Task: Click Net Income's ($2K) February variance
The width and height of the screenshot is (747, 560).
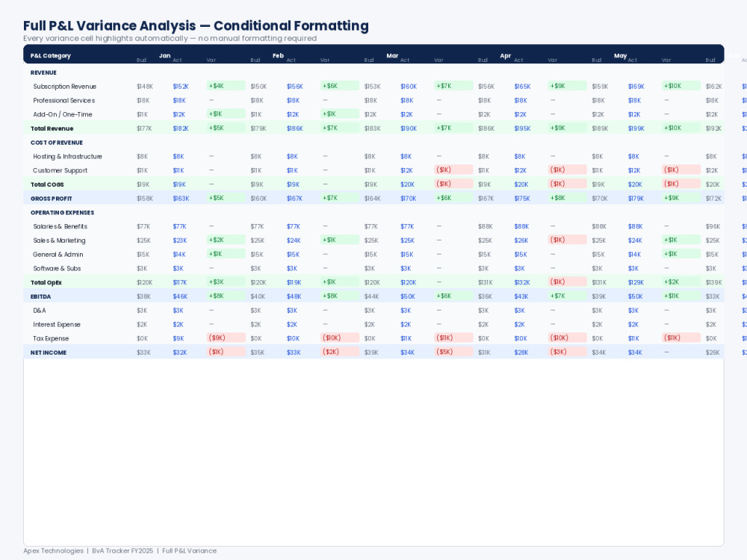Action: 340,352
